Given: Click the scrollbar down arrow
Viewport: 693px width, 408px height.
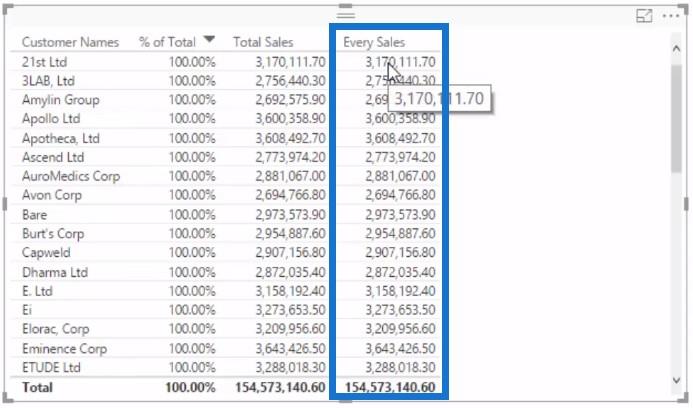Looking at the screenshot, I should click(676, 380).
